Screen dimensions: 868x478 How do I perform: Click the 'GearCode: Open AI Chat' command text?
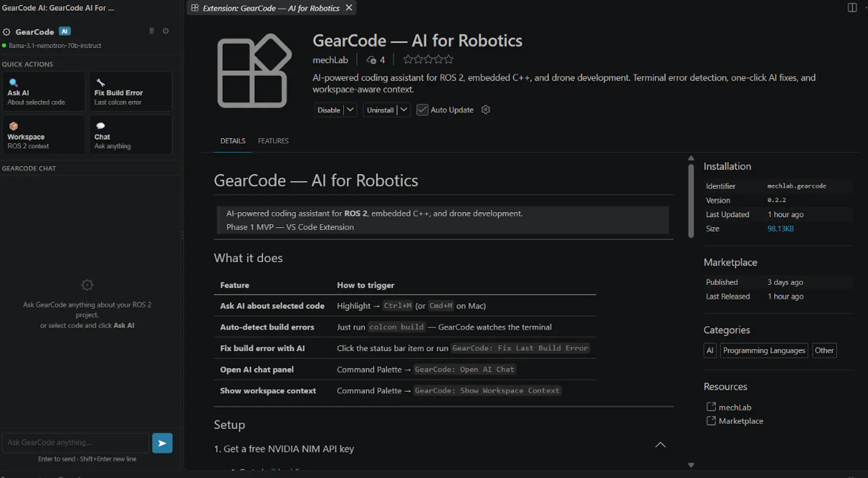pyautogui.click(x=464, y=369)
